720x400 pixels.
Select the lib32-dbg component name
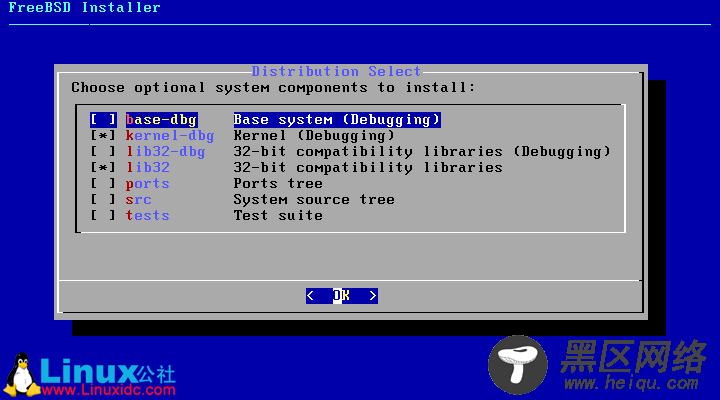[166, 152]
